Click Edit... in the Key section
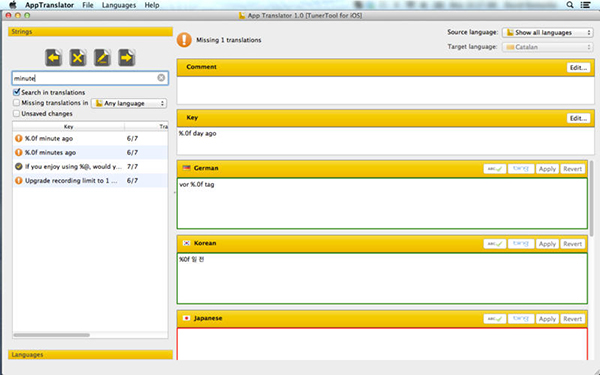600x375 pixels. coord(578,118)
